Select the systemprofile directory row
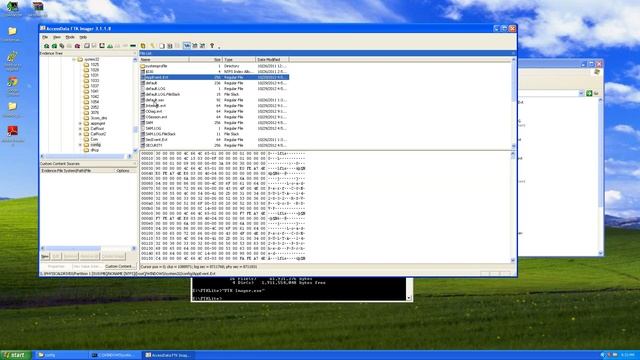 (x=214, y=66)
